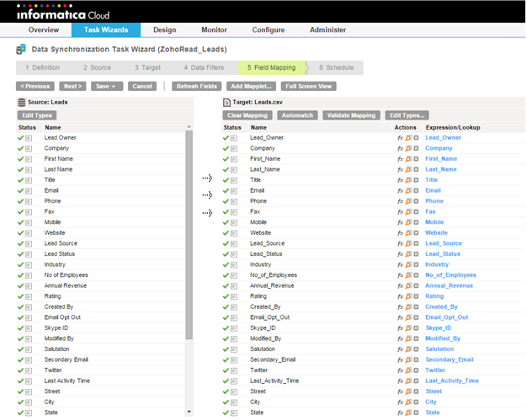Click source list scroll up arrow
Image resolution: width=527 pixels, height=420 pixels.
tap(189, 126)
